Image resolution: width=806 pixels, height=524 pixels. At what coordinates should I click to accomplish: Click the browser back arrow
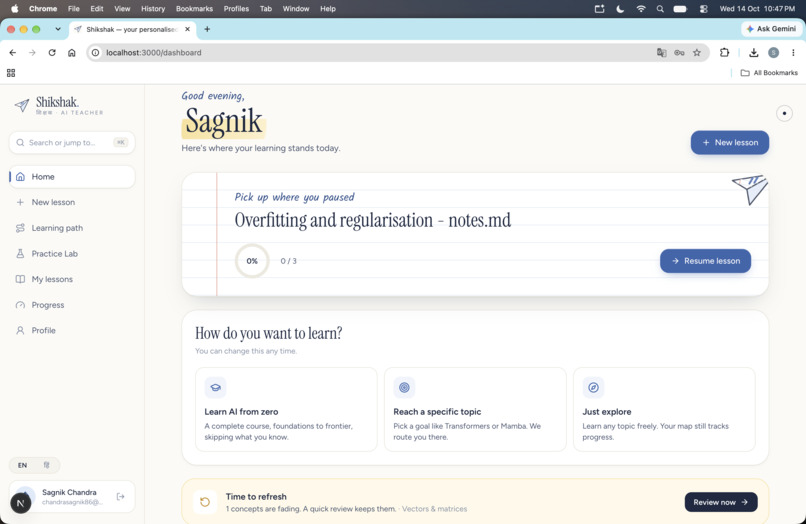[x=13, y=52]
